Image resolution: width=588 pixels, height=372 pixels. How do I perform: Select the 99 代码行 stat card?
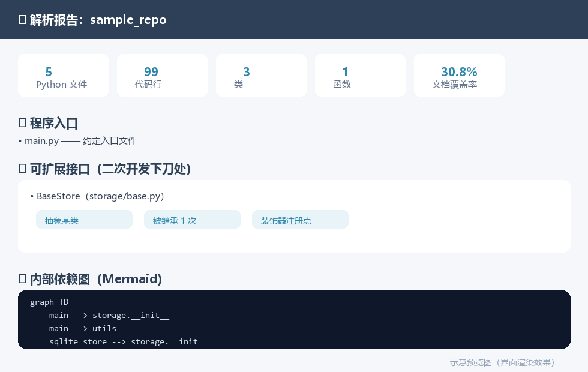tap(163, 76)
